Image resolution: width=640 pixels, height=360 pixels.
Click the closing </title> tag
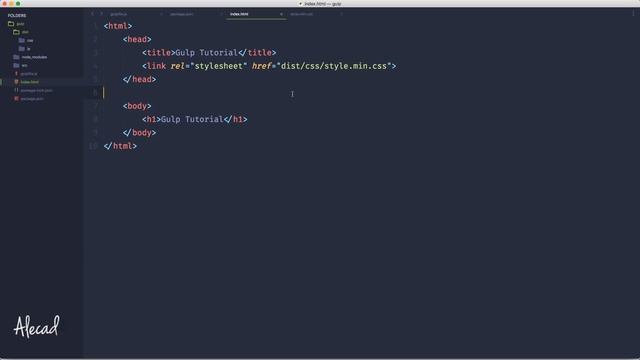pyautogui.click(x=257, y=53)
